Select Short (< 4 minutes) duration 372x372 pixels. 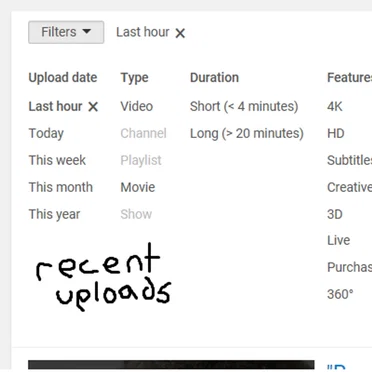(244, 106)
